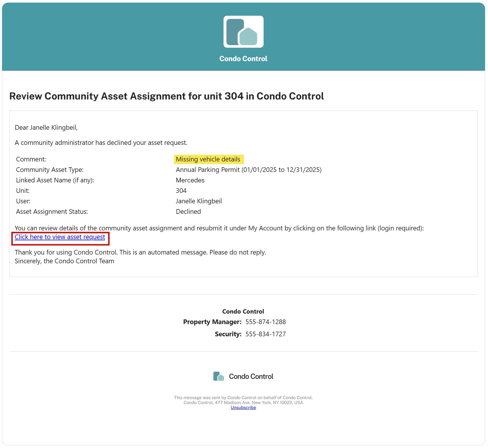The image size is (488, 448).
Task: Click the 'Security:' label in contact section
Action: click(x=228, y=334)
